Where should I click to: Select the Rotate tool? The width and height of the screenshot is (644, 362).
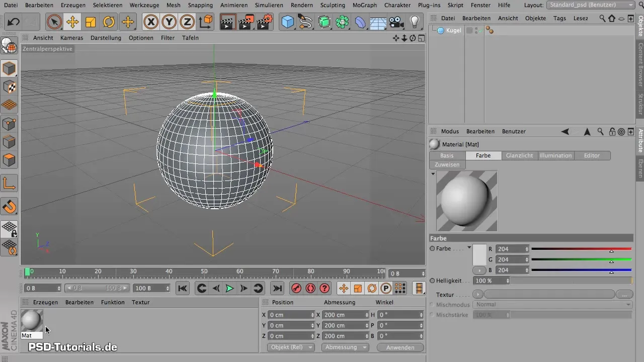coord(109,22)
